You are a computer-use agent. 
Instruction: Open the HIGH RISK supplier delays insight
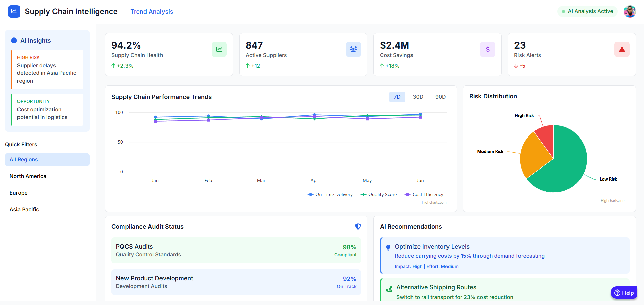click(47, 69)
